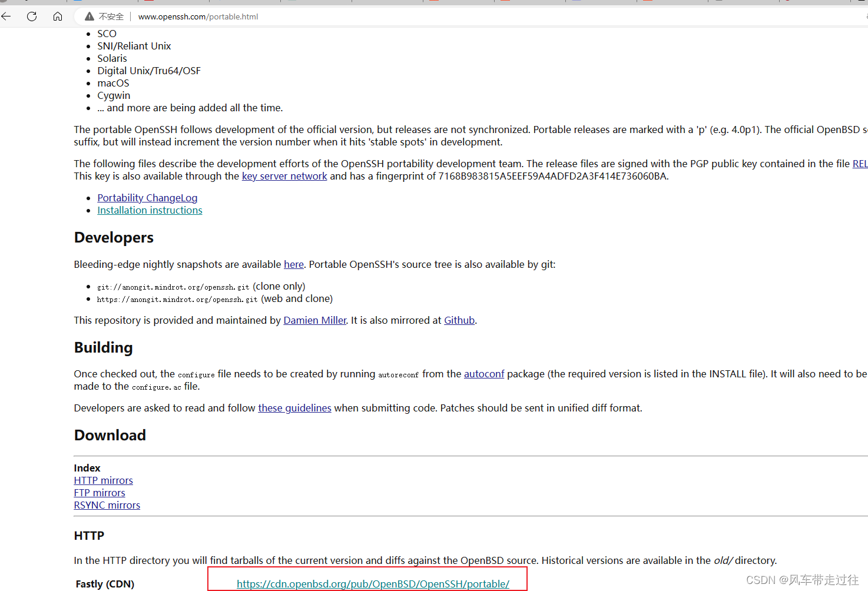Image resolution: width=868 pixels, height=591 pixels.
Task: Open the Github mirror link
Action: 459,320
